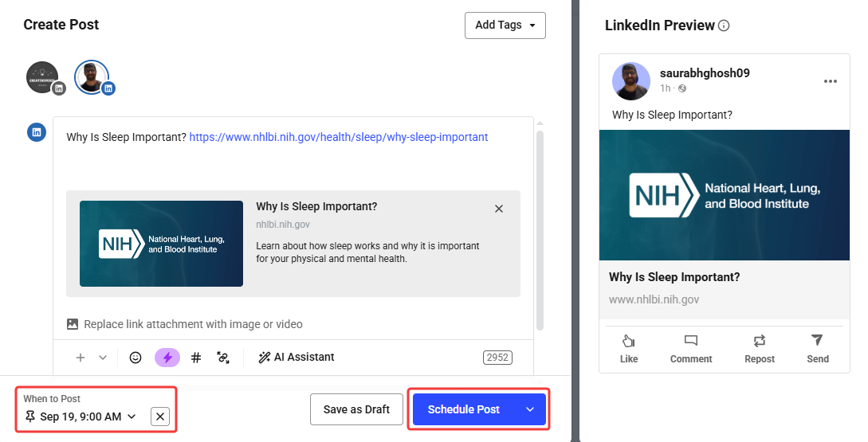Open the emoji picker in the toolbar
The height and width of the screenshot is (442, 868).
[136, 358]
